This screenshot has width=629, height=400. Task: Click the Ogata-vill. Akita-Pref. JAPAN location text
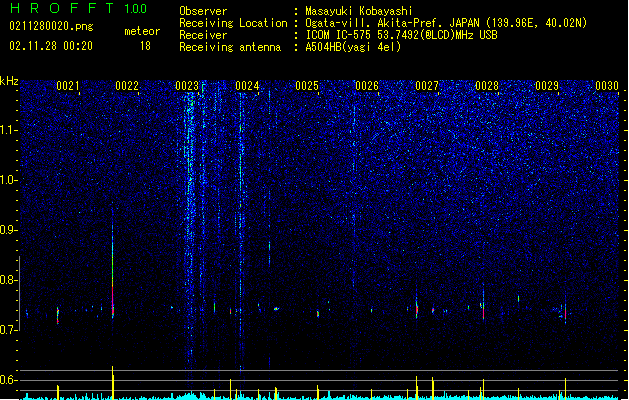coord(446,23)
